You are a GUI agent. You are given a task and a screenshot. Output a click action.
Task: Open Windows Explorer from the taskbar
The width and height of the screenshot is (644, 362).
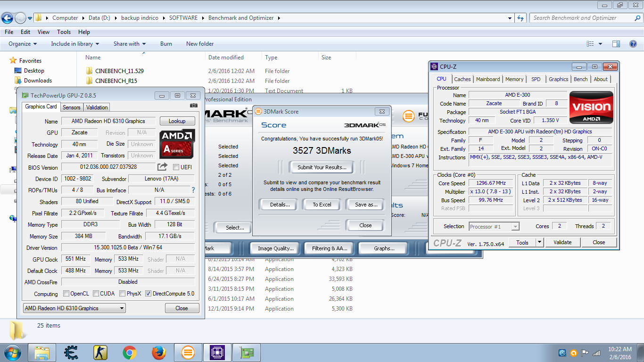(42, 353)
